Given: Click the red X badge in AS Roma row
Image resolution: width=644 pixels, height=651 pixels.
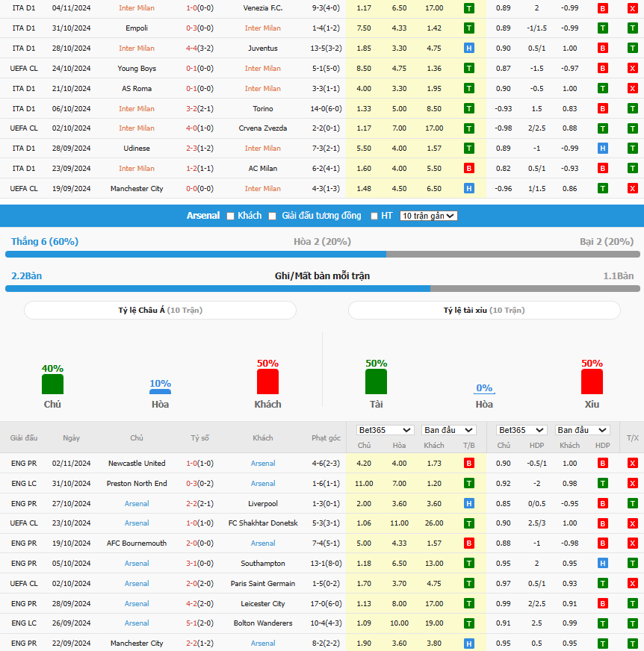Looking at the screenshot, I should pyautogui.click(x=632, y=88).
